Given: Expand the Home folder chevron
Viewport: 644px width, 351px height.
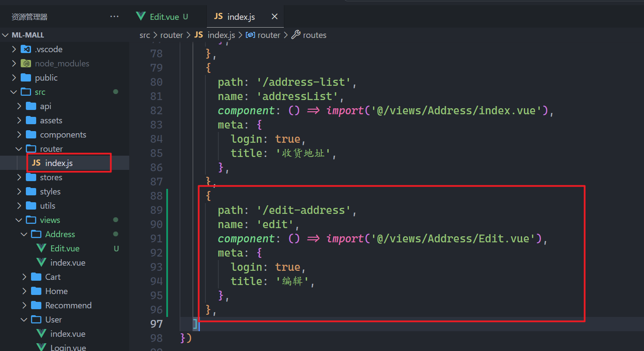Looking at the screenshot, I should (x=24, y=291).
